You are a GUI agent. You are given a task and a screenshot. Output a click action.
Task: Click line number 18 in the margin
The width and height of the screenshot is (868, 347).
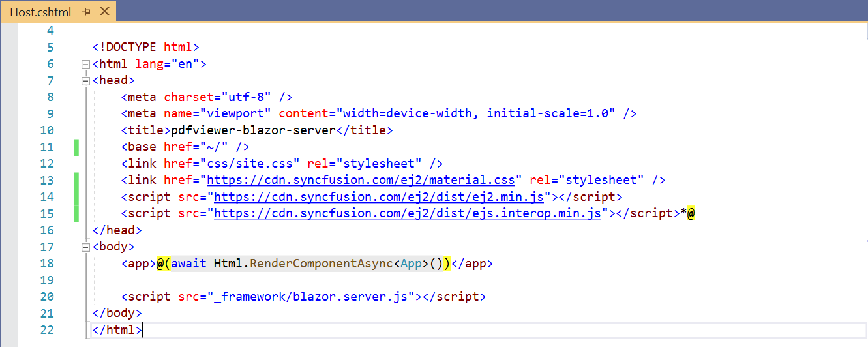pos(47,264)
